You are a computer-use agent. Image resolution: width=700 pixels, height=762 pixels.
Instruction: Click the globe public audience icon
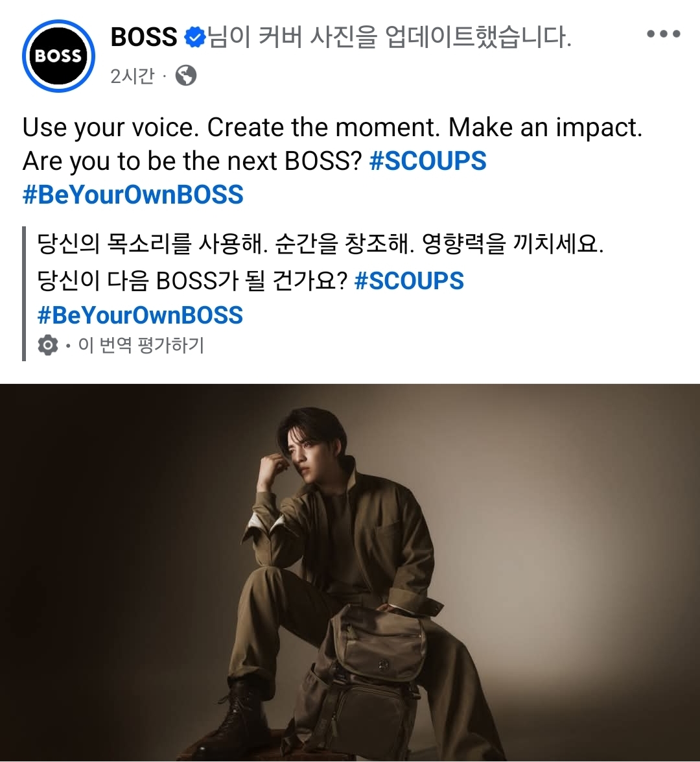(x=186, y=75)
